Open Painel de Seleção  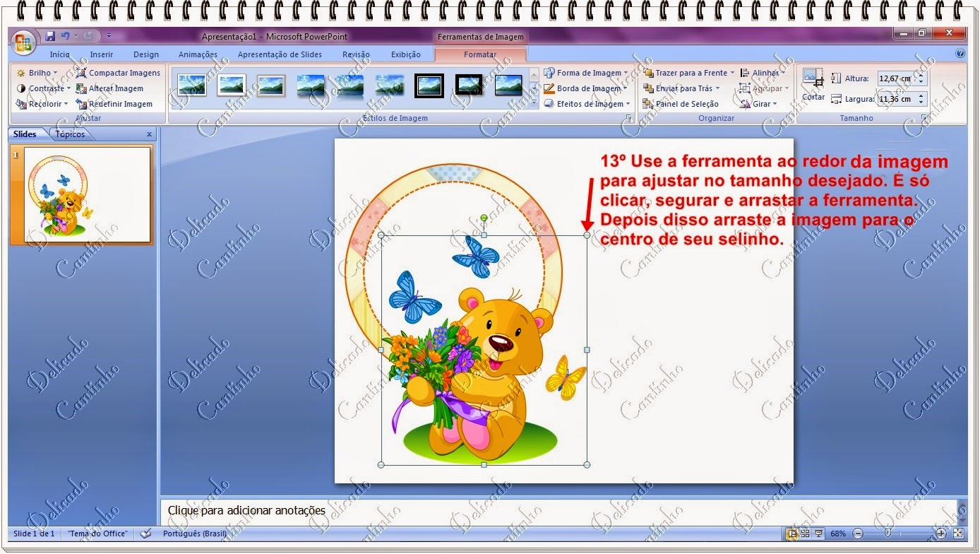coord(681,104)
